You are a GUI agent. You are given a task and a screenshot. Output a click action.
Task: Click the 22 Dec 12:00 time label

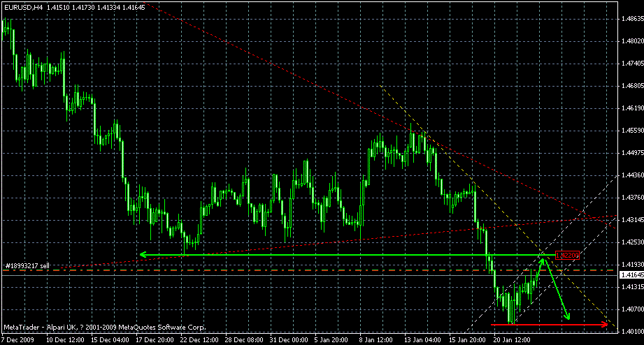pyautogui.click(x=199, y=340)
